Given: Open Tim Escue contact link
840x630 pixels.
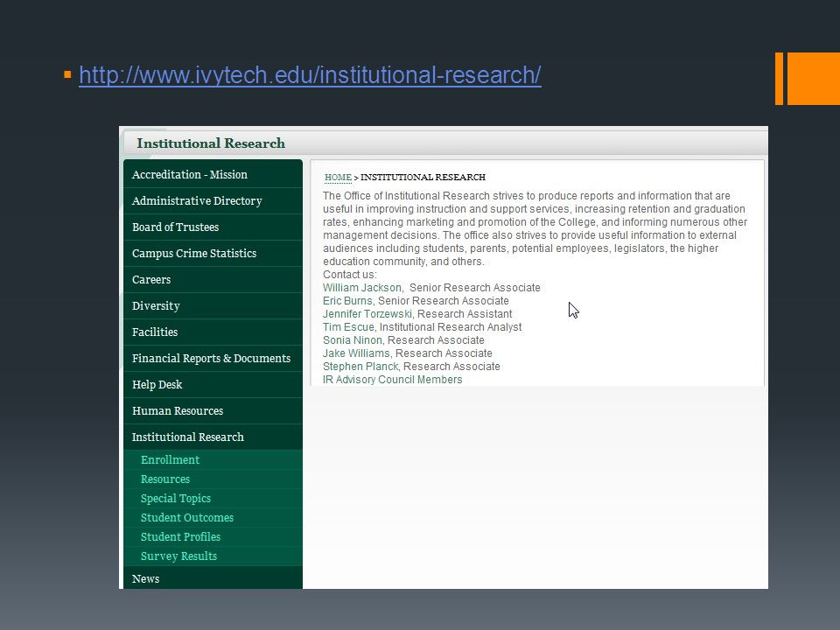Looking at the screenshot, I should [348, 327].
